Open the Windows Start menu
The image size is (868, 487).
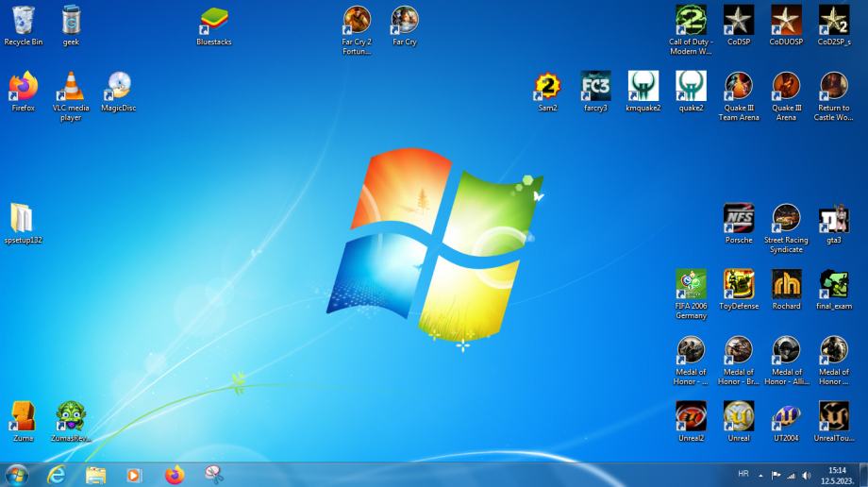pos(17,476)
